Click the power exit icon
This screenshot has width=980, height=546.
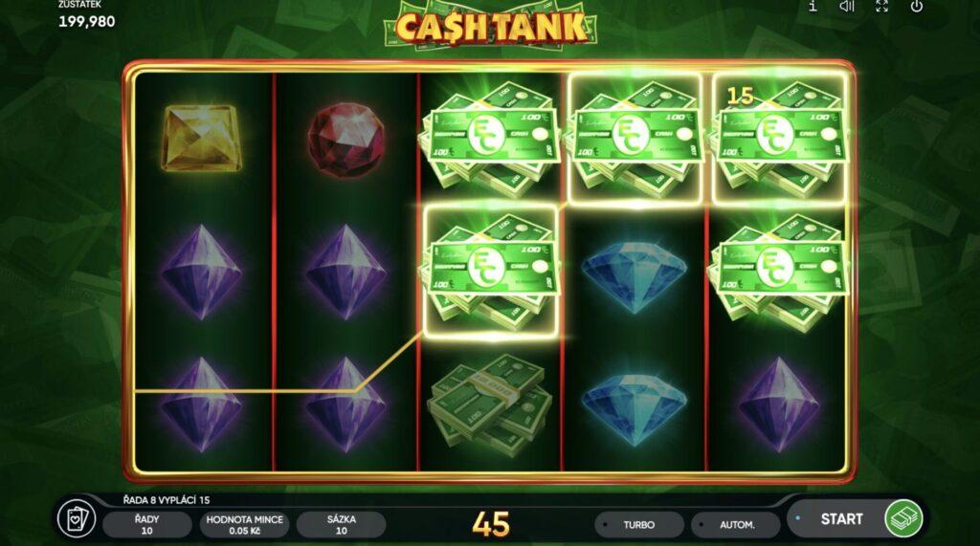916,7
